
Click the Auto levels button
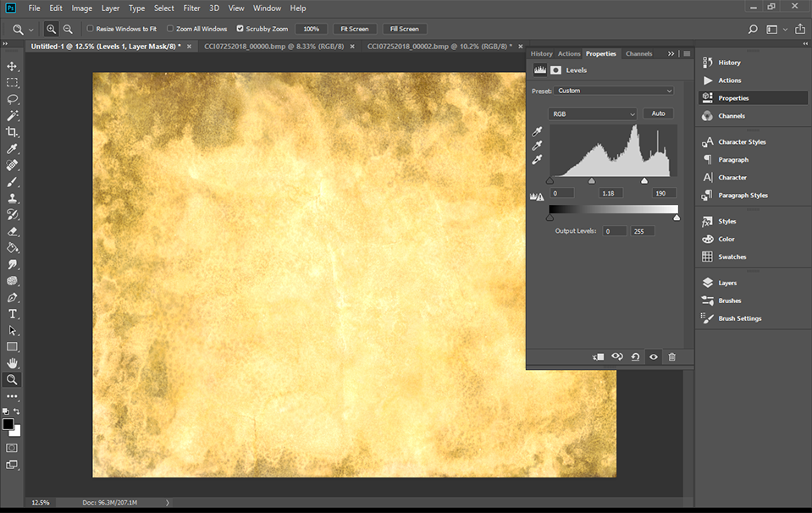pyautogui.click(x=658, y=113)
